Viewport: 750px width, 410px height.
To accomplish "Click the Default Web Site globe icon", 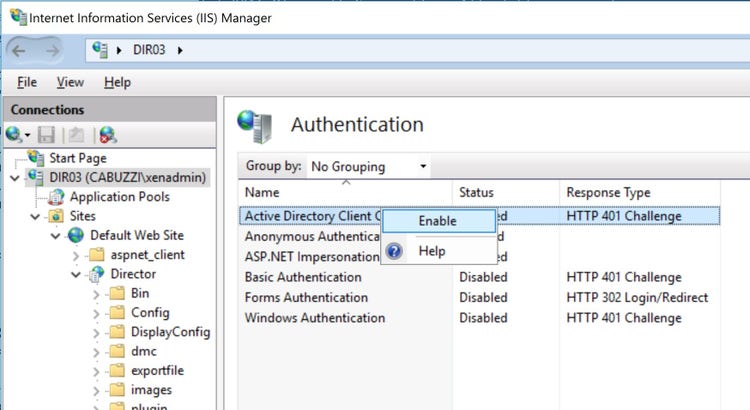I will click(x=76, y=235).
